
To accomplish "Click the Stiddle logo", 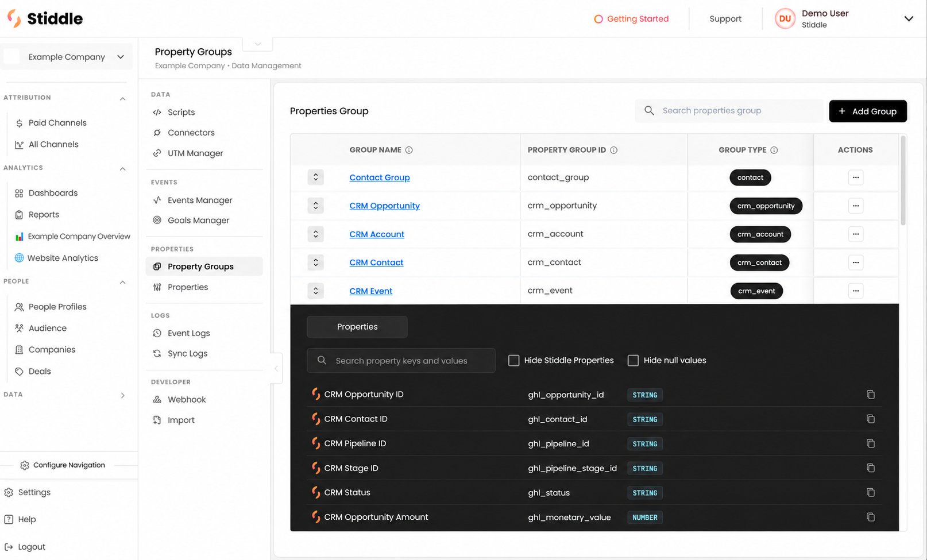I will (45, 18).
